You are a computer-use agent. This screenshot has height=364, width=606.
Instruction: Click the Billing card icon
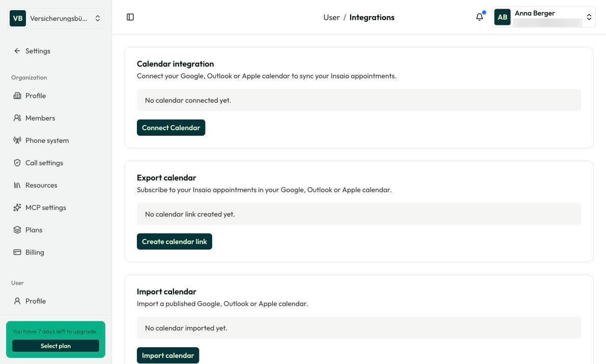click(x=17, y=253)
